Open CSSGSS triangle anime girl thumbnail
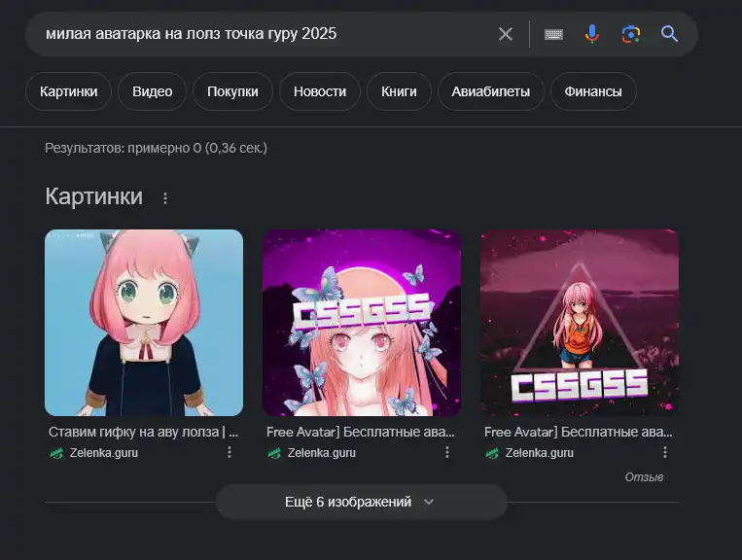Viewport: 742px width, 560px height. pyautogui.click(x=580, y=323)
